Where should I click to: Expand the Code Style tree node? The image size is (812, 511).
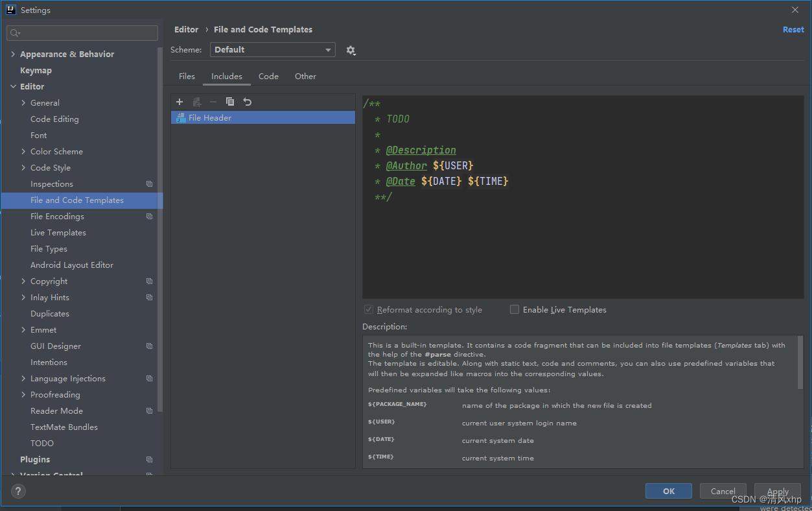[24, 168]
